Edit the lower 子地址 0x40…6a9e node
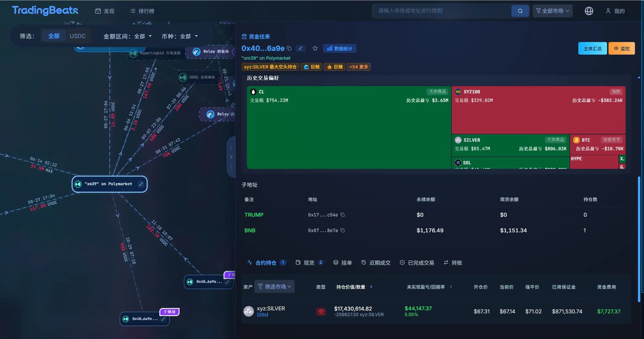The height and width of the screenshot is (339, 644). pyautogui.click(x=163, y=319)
